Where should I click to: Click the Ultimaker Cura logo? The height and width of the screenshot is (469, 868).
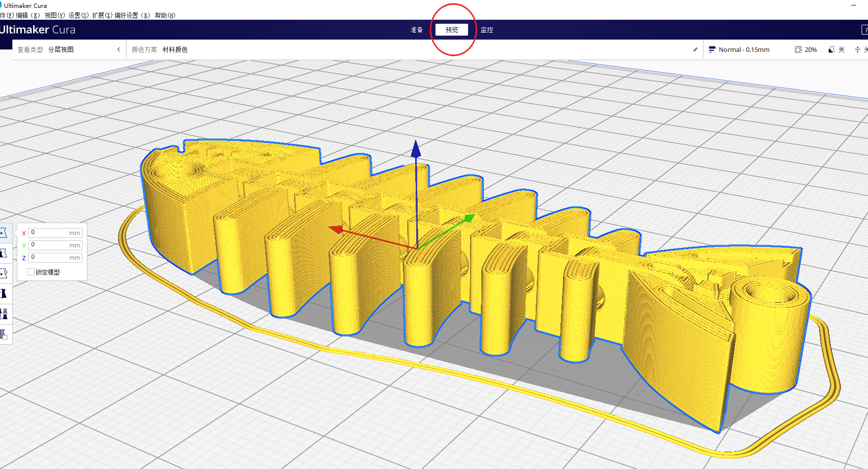pos(38,30)
